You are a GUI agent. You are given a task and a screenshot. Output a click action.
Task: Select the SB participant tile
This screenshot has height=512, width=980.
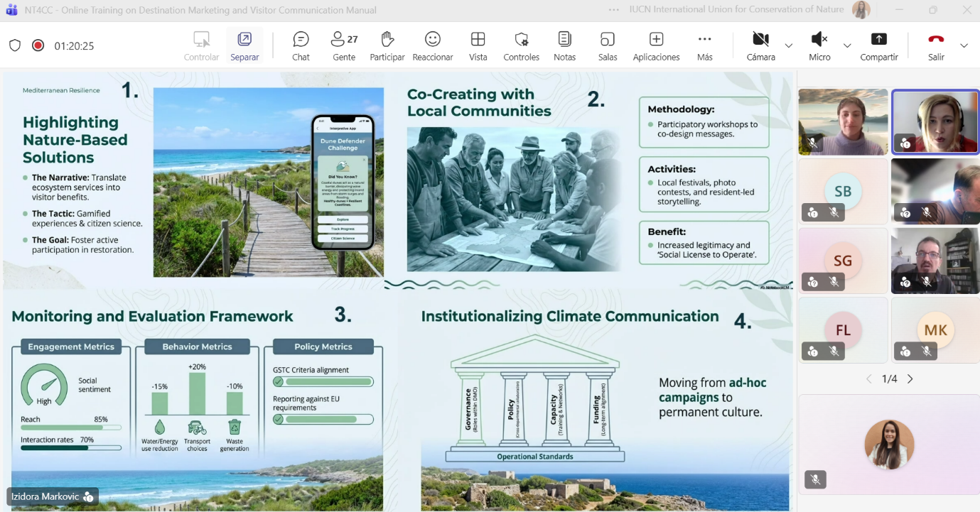[x=843, y=191]
